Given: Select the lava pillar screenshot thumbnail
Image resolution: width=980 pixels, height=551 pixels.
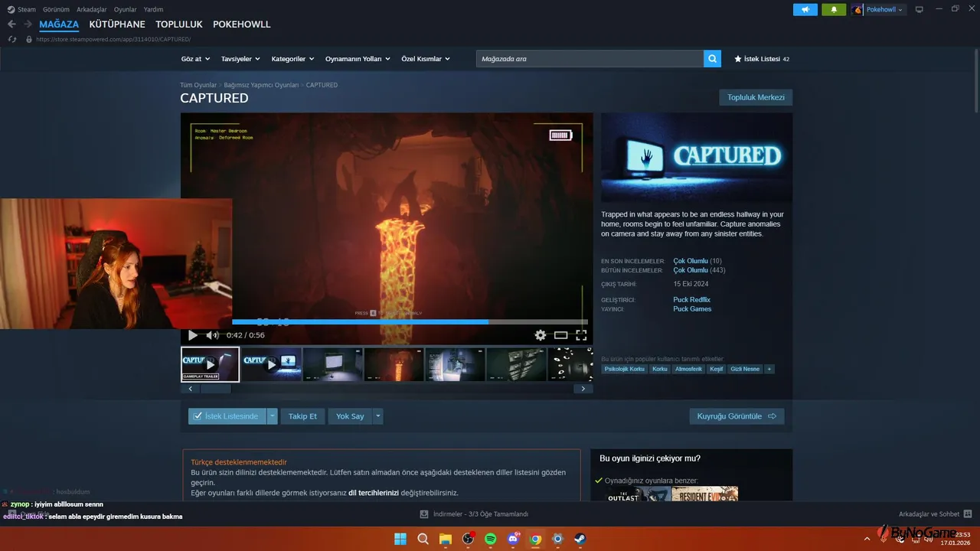Looking at the screenshot, I should [x=394, y=364].
